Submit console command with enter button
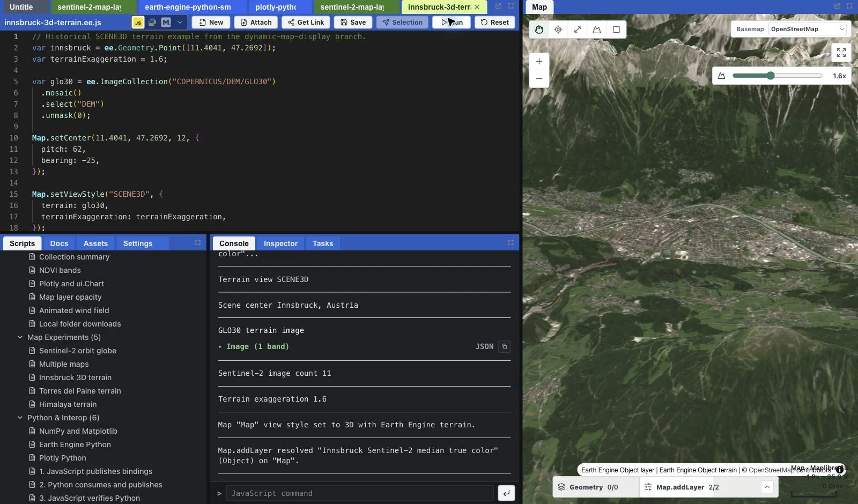 coord(506,493)
